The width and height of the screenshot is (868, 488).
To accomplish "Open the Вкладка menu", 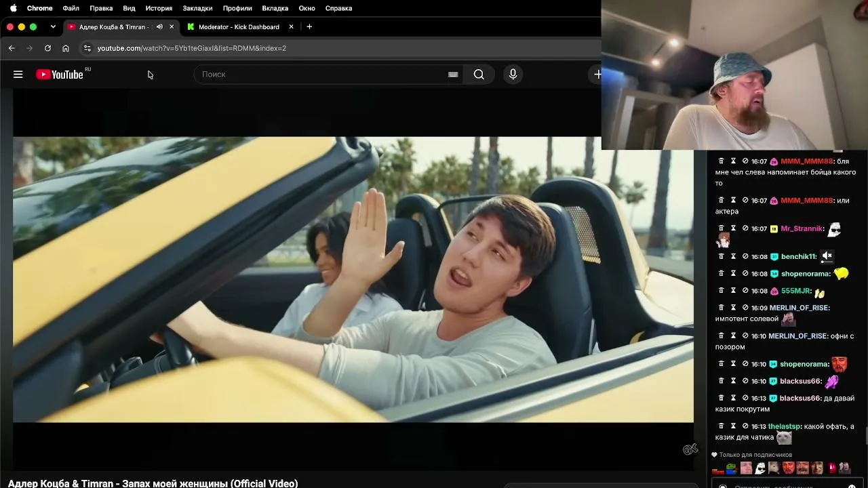I will click(275, 8).
